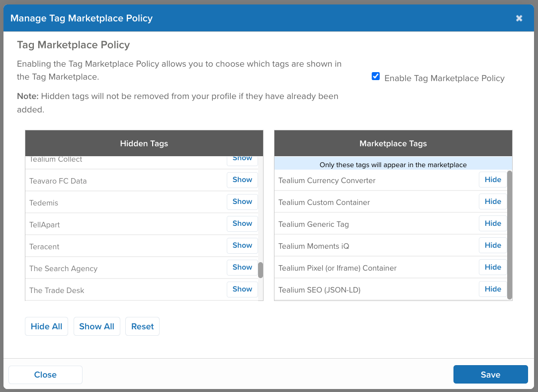The height and width of the screenshot is (392, 538).
Task: Click the Hide All button
Action: point(46,326)
